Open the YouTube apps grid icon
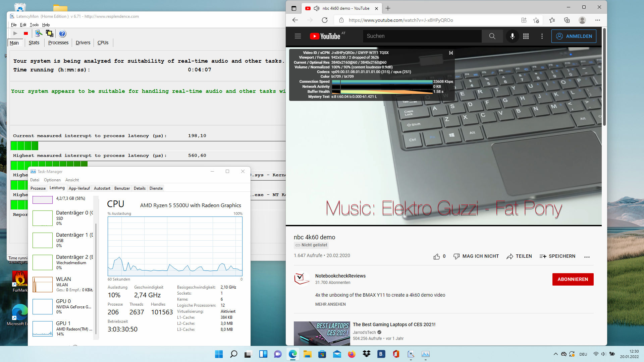The image size is (644, 362). tap(526, 36)
